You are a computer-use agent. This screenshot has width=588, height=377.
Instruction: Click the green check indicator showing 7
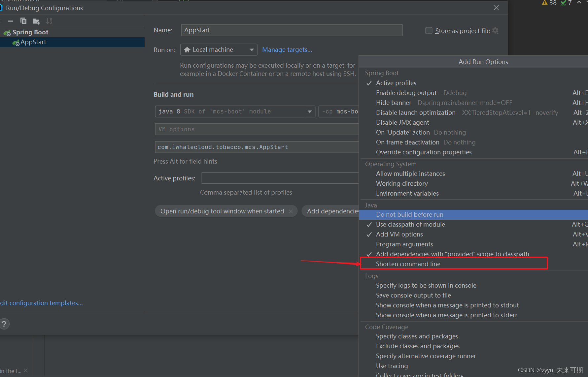(x=566, y=3)
